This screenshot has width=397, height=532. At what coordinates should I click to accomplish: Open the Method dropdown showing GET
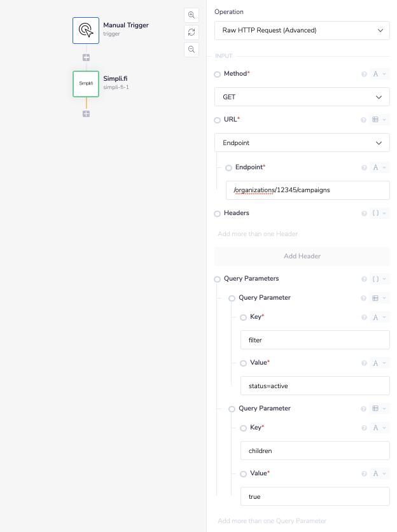(302, 97)
